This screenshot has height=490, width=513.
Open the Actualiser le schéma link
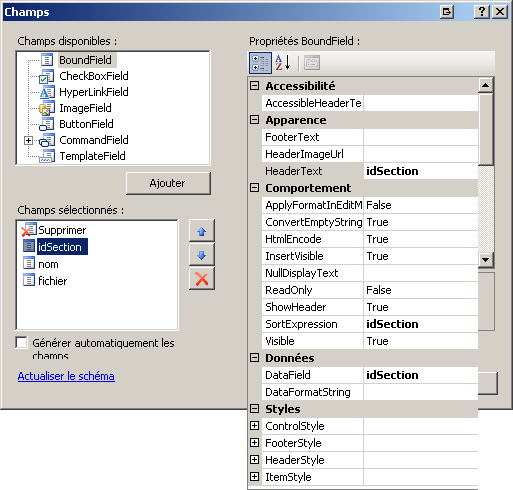pos(66,376)
